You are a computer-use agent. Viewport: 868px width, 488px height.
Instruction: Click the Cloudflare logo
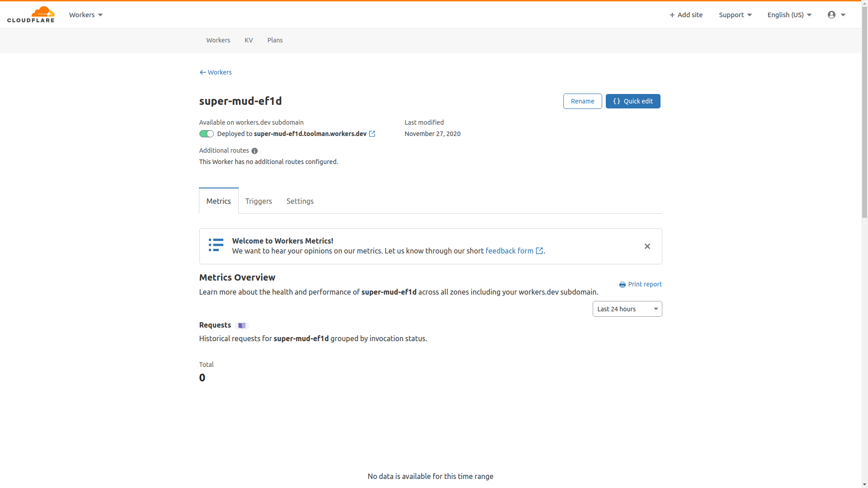pos(31,14)
